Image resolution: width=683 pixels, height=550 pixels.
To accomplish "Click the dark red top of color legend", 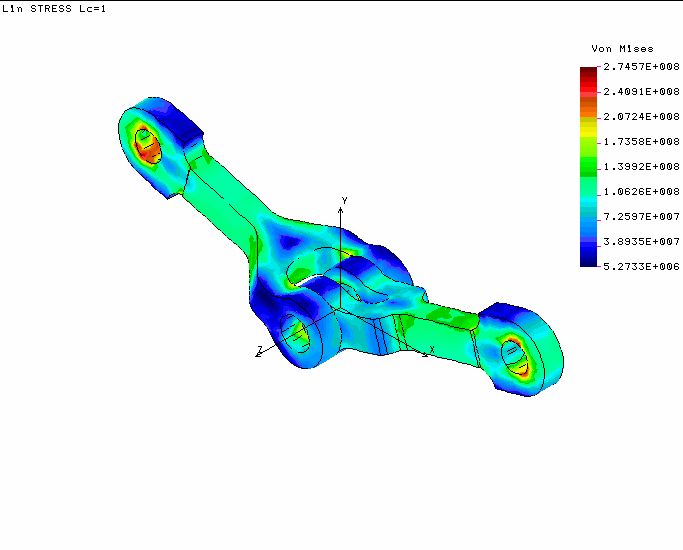I will 588,71.
